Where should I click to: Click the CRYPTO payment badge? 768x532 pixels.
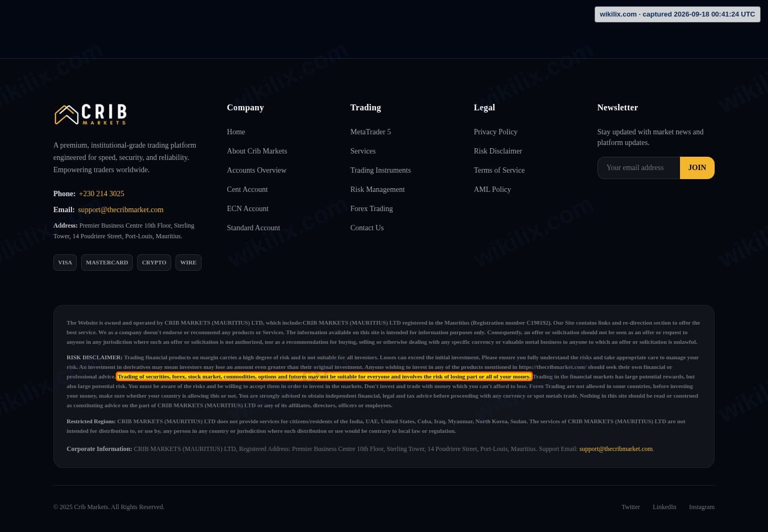[x=154, y=262]
